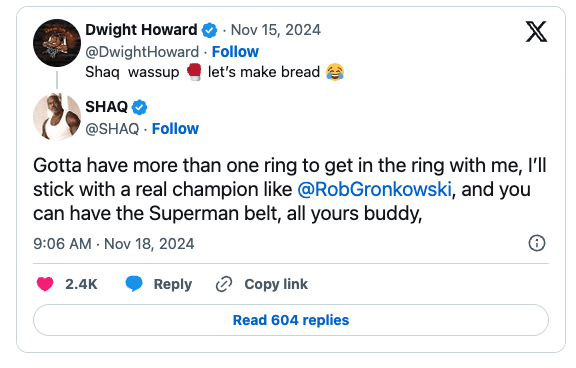576x368 pixels.
Task: Click Dwight Howard's verified badge
Action: click(209, 30)
